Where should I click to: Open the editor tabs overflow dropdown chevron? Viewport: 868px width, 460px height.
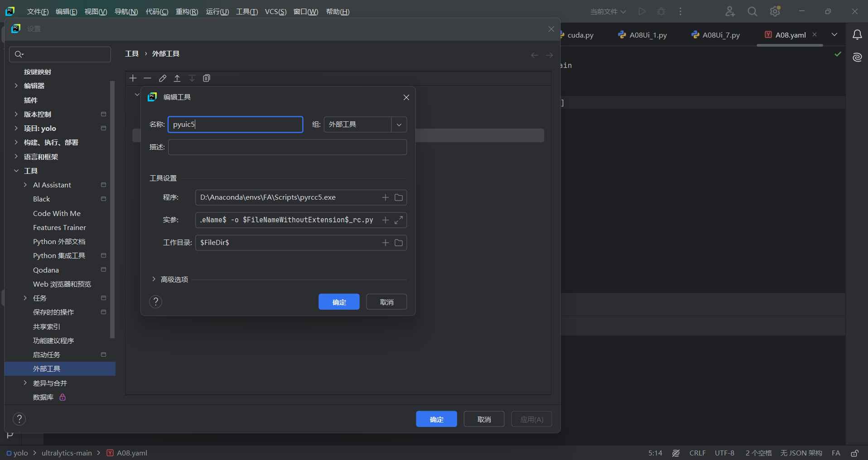coord(834,34)
